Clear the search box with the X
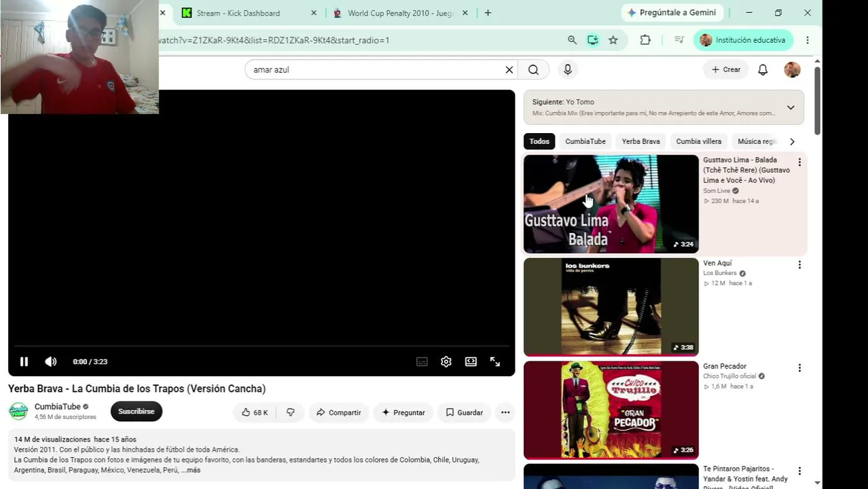 (509, 69)
